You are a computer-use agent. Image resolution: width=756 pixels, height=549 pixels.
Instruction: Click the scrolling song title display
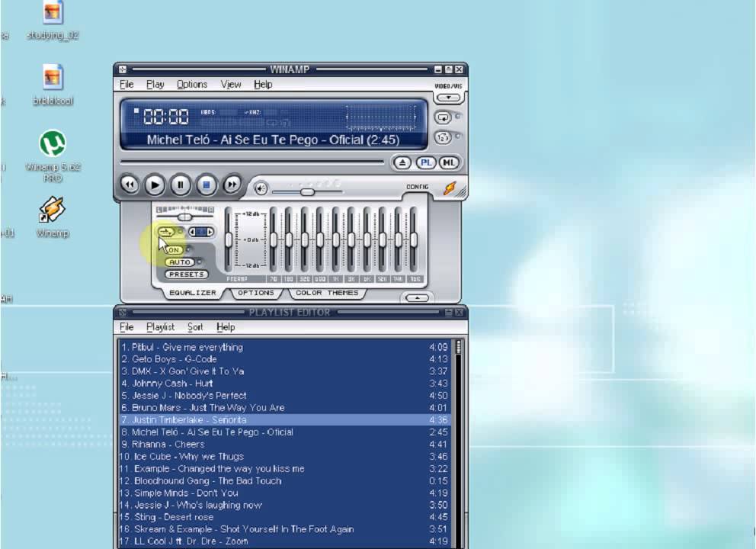coord(273,140)
